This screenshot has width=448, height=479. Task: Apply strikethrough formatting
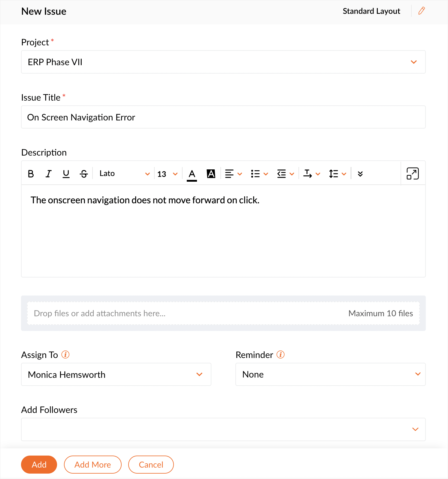pyautogui.click(x=84, y=174)
